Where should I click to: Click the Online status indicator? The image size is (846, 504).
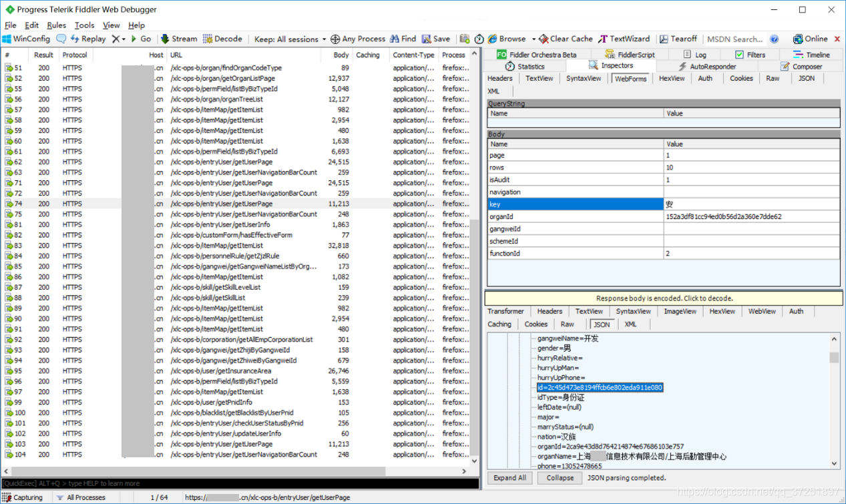point(810,39)
